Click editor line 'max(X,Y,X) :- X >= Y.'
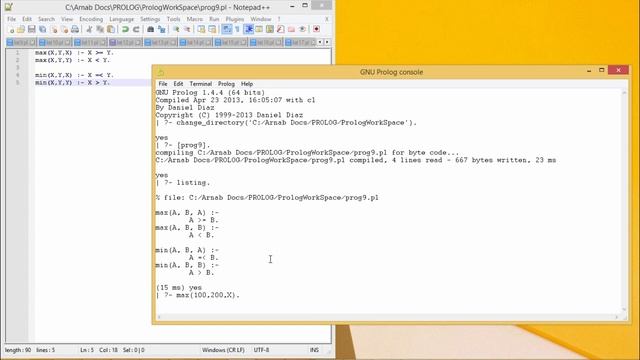 point(74,53)
